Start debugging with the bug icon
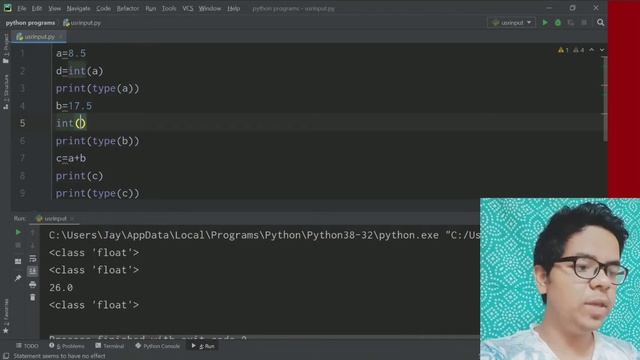The image size is (640, 360). pos(558,22)
